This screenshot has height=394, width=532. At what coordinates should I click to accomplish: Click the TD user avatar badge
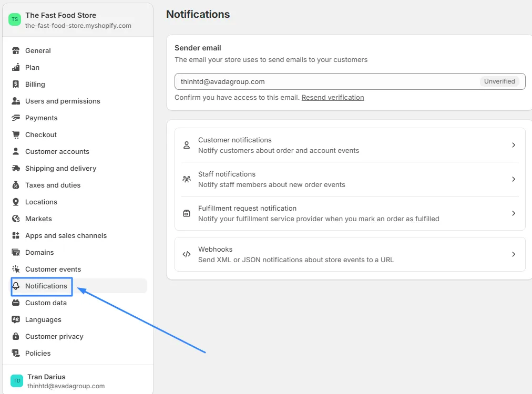17,381
